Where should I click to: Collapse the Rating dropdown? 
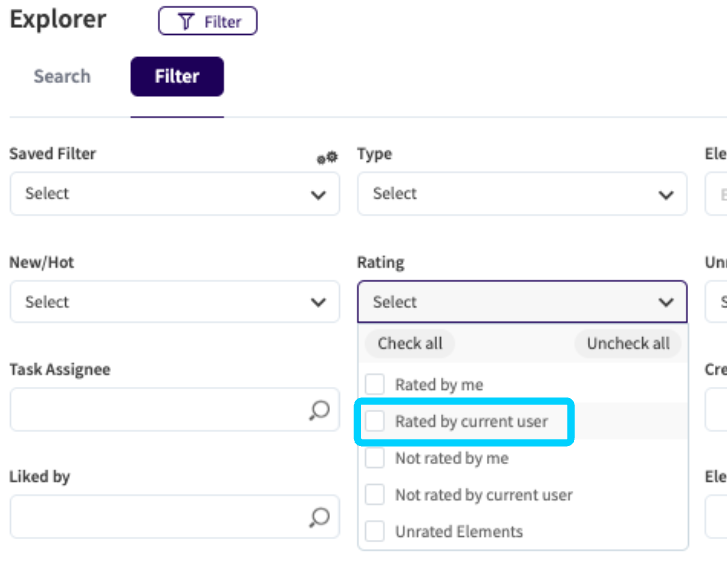coord(521,302)
